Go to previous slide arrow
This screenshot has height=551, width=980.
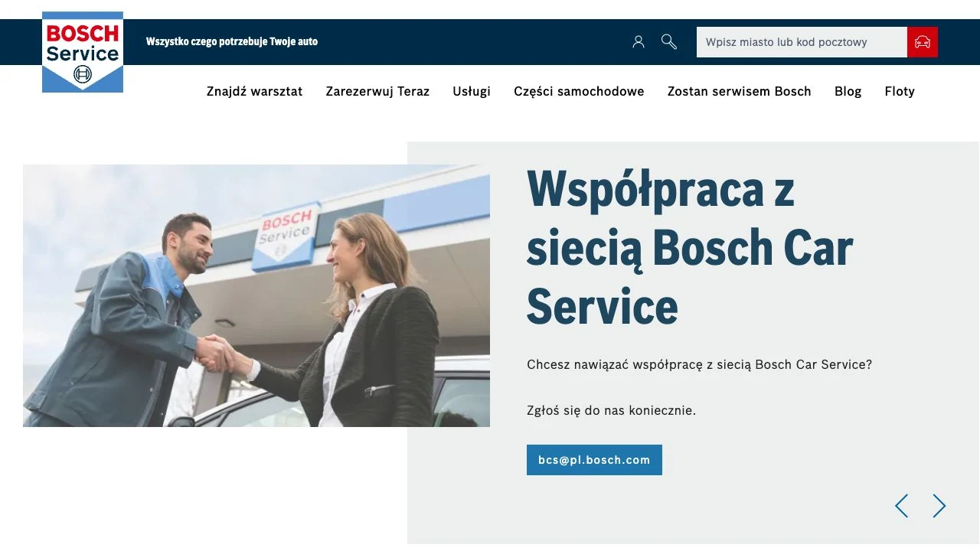tap(902, 506)
